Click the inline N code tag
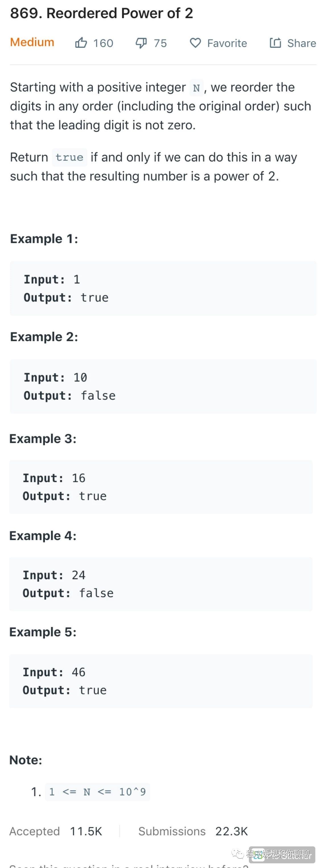 point(197,88)
